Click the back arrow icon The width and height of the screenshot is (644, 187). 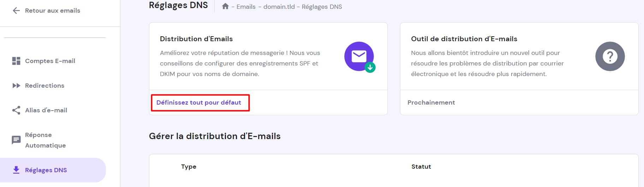16,11
